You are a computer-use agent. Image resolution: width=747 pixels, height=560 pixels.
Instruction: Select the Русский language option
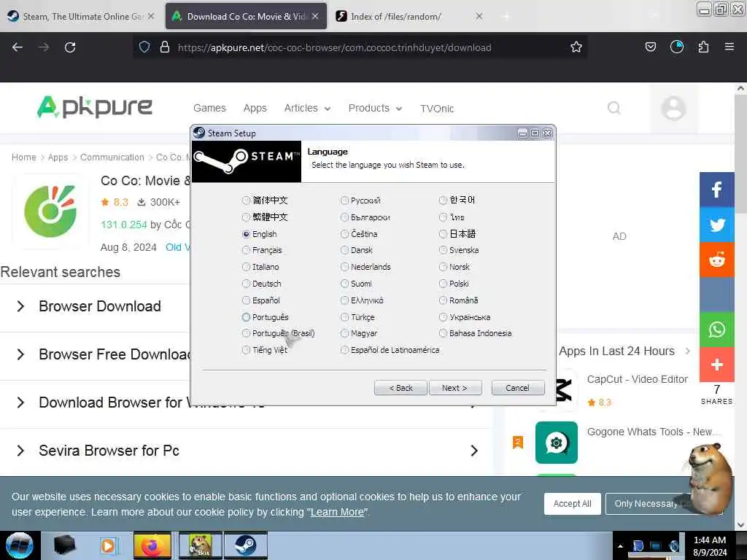(x=360, y=201)
